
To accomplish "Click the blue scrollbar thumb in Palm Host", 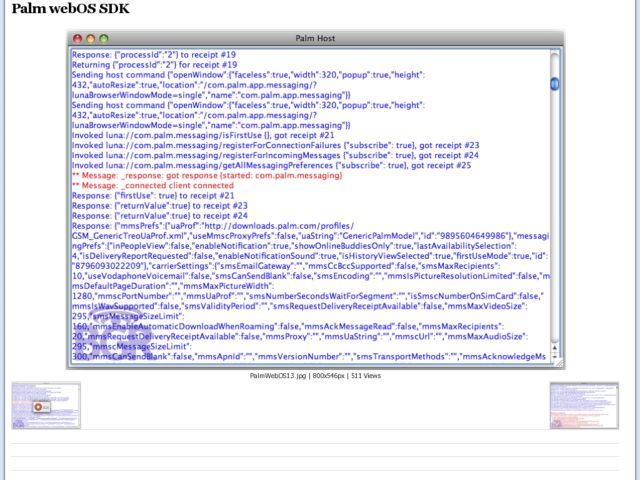I will pos(555,84).
